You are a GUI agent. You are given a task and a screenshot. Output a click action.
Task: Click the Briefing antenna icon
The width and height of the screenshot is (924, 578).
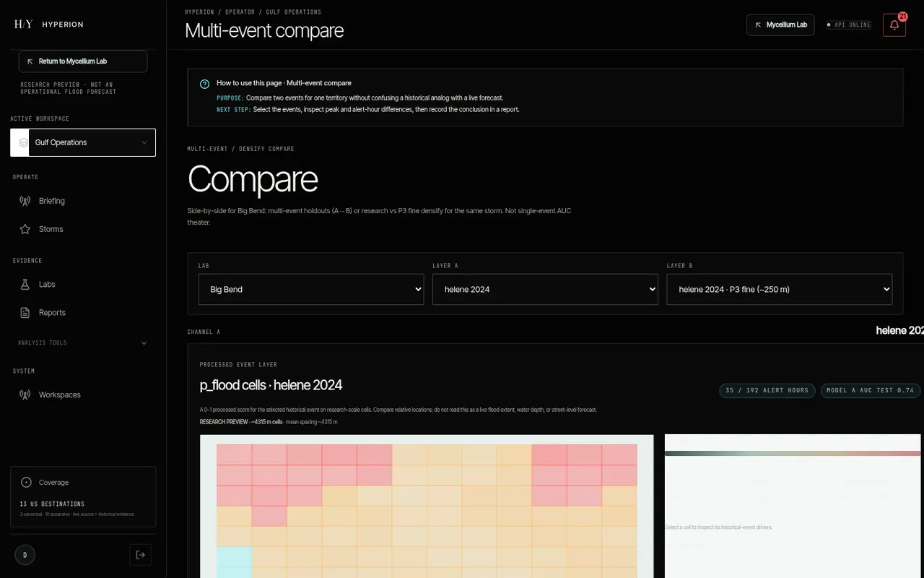[25, 201]
